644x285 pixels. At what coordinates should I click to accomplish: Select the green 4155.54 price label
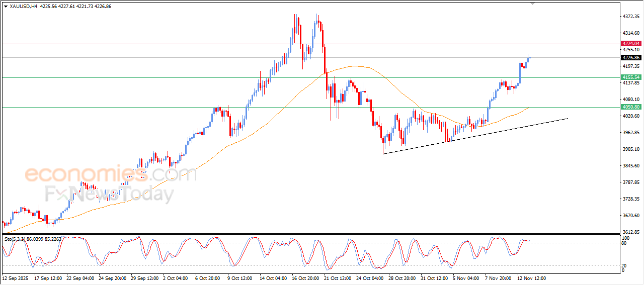point(630,77)
